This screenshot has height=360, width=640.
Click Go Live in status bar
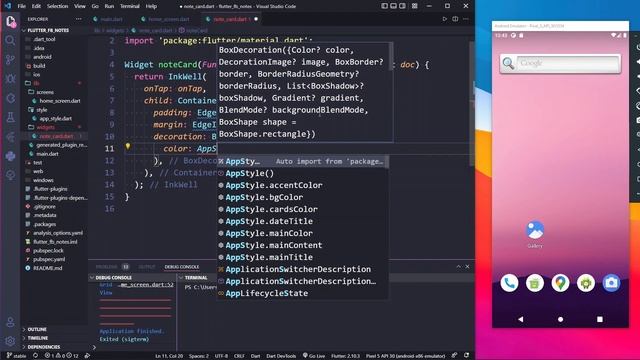tap(313, 356)
